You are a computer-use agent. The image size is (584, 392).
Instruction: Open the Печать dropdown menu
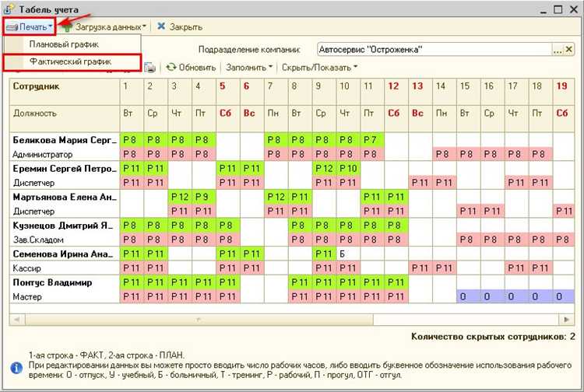click(30, 26)
